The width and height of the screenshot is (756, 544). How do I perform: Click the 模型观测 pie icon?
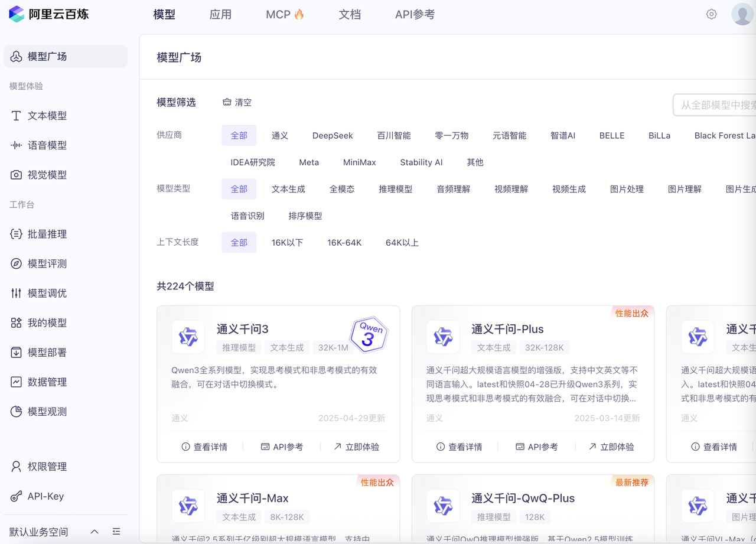[16, 412]
